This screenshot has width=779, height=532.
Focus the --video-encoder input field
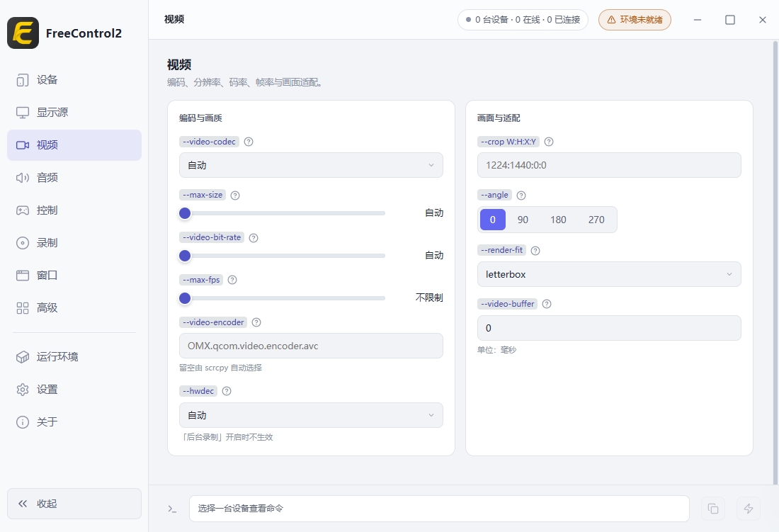point(311,346)
